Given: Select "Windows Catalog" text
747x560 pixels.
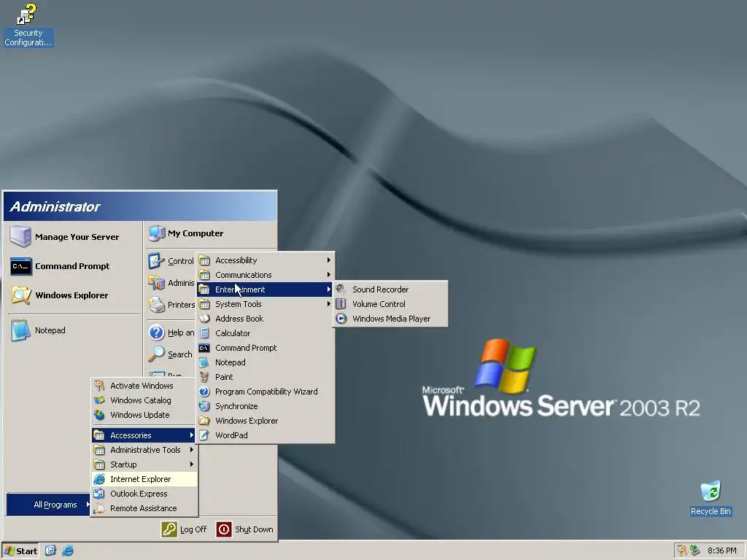Looking at the screenshot, I should 141,400.
